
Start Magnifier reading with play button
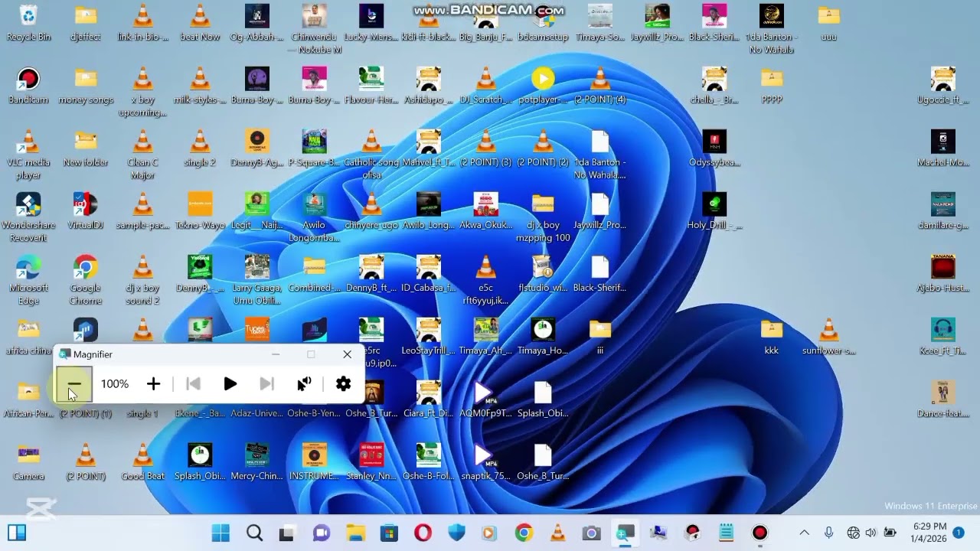tap(230, 384)
